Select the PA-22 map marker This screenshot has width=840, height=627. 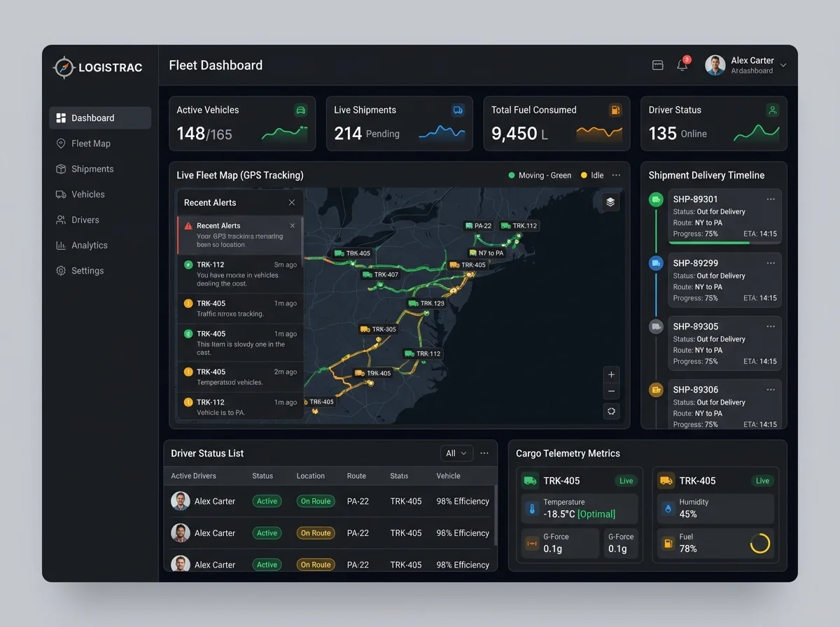479,225
